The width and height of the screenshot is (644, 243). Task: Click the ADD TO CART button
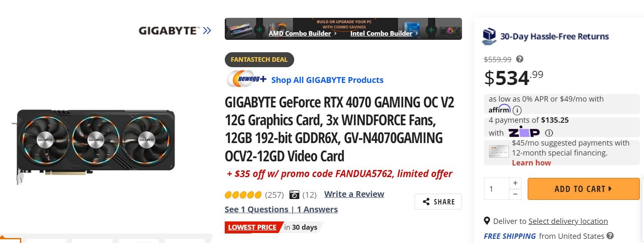pos(583,189)
